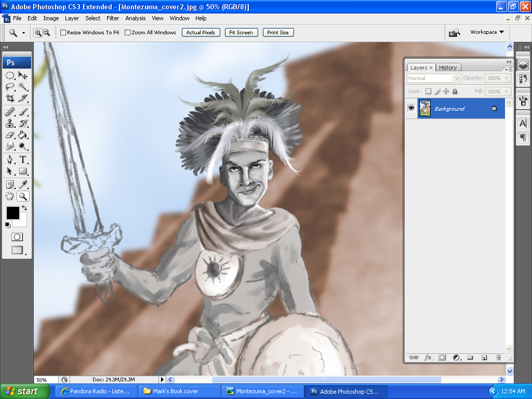Viewport: 532px width, 399px height.
Task: Select the Eyedropper tool
Action: [x=23, y=184]
